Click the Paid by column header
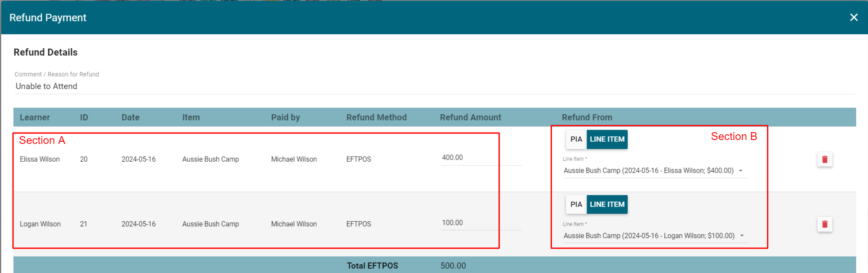Viewport: 868px width, 273px height. point(285,117)
